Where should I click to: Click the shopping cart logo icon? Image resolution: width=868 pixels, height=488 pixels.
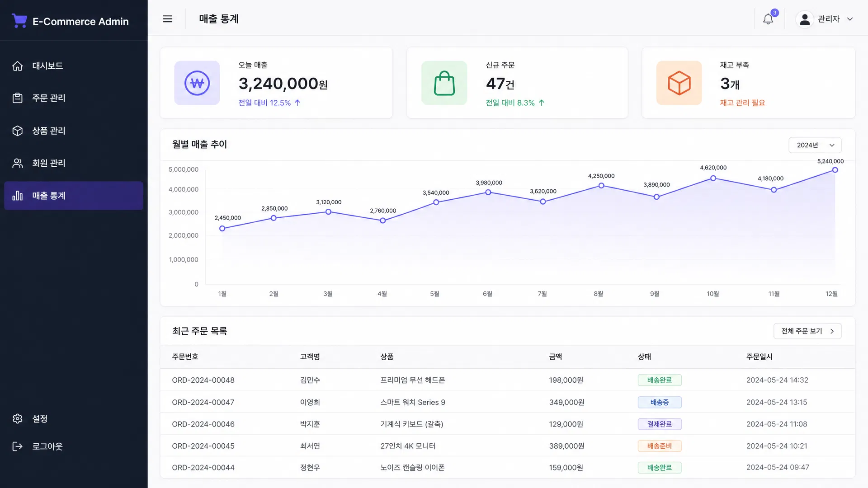click(x=19, y=21)
